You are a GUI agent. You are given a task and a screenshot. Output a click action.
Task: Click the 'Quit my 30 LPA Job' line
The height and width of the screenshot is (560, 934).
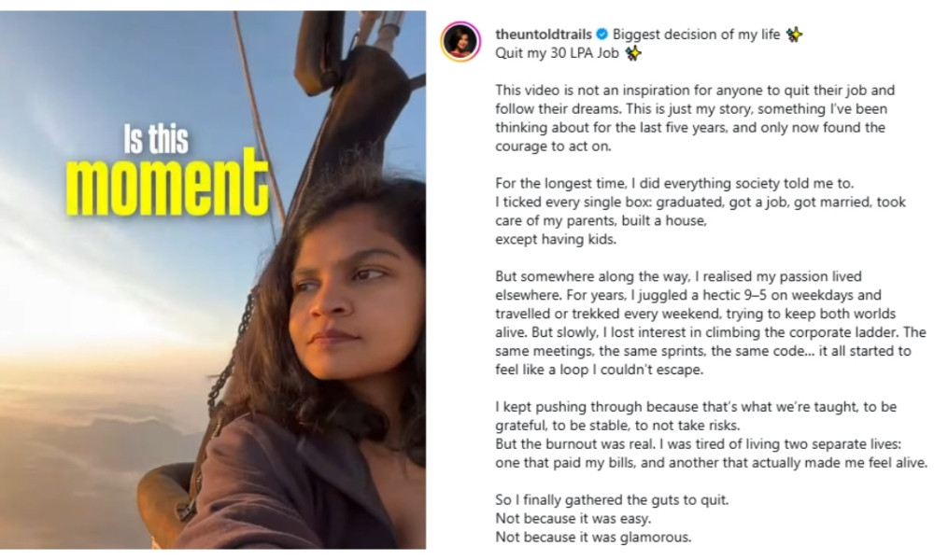559,53
